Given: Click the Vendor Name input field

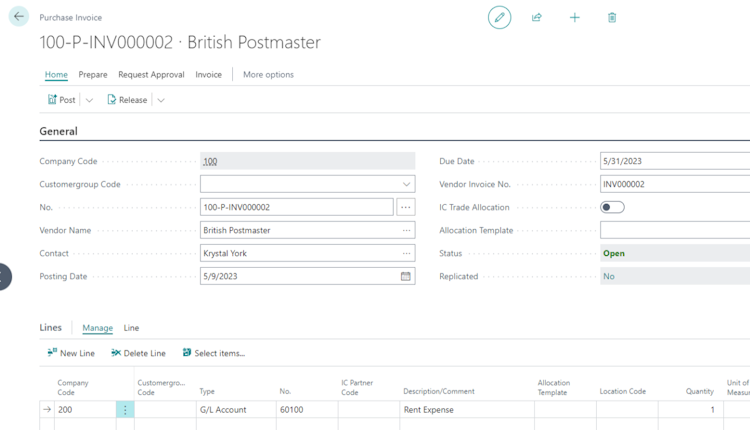Looking at the screenshot, I should click(298, 230).
